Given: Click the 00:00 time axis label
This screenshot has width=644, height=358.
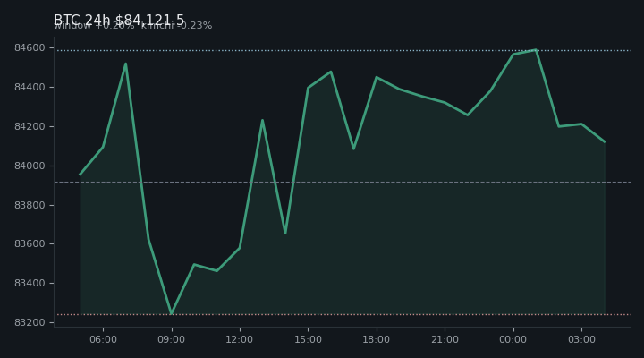Looking at the screenshot, I should click(x=513, y=339).
